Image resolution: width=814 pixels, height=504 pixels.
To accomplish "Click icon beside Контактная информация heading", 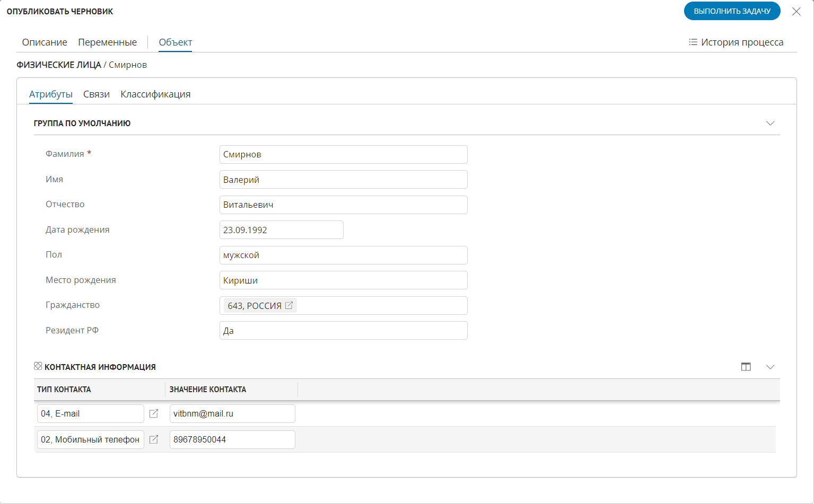I will click(x=38, y=366).
